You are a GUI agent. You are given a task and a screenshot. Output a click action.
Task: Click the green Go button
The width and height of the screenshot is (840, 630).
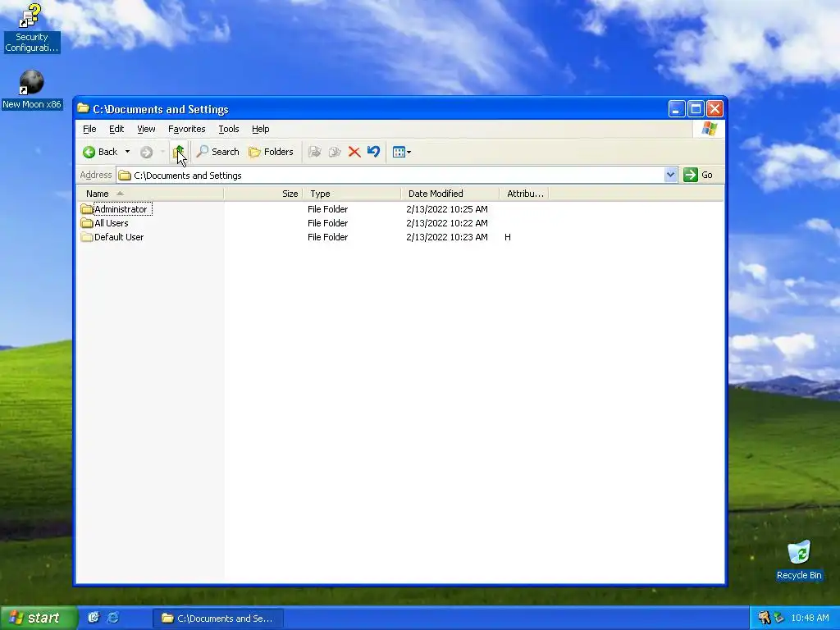698,175
